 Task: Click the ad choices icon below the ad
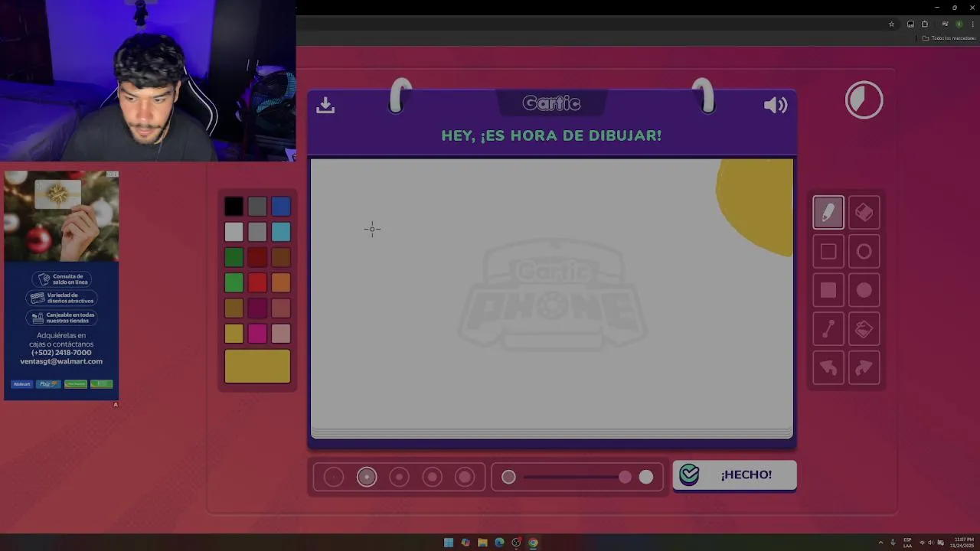coord(116,405)
